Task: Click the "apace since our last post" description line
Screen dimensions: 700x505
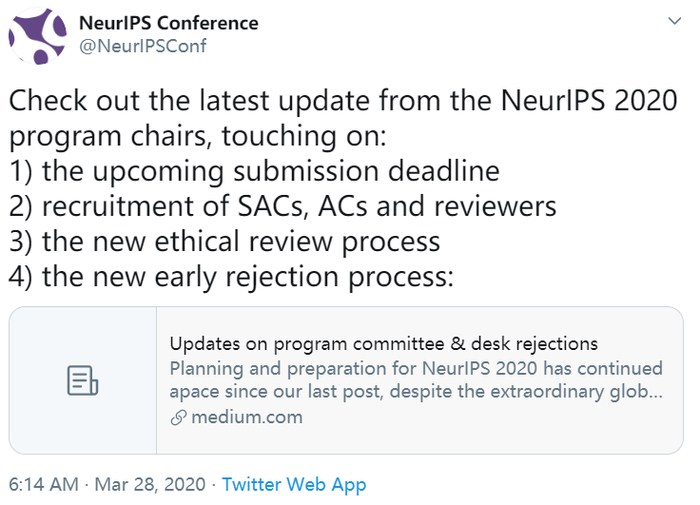Action: 415,391
